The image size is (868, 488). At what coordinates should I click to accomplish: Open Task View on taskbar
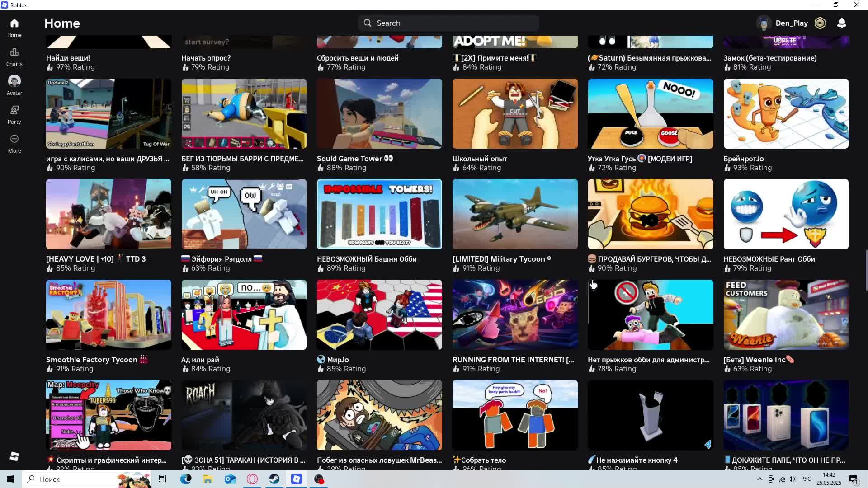tap(163, 479)
